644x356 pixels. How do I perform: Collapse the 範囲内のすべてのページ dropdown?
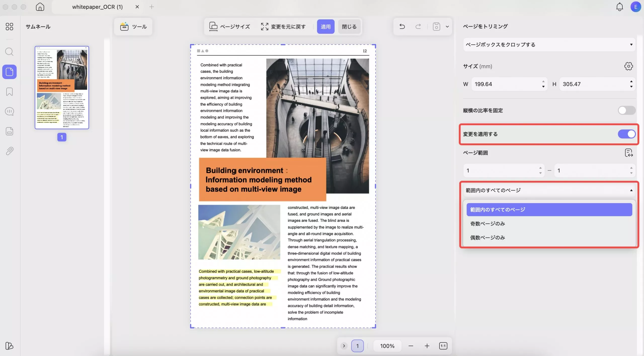tap(548, 190)
